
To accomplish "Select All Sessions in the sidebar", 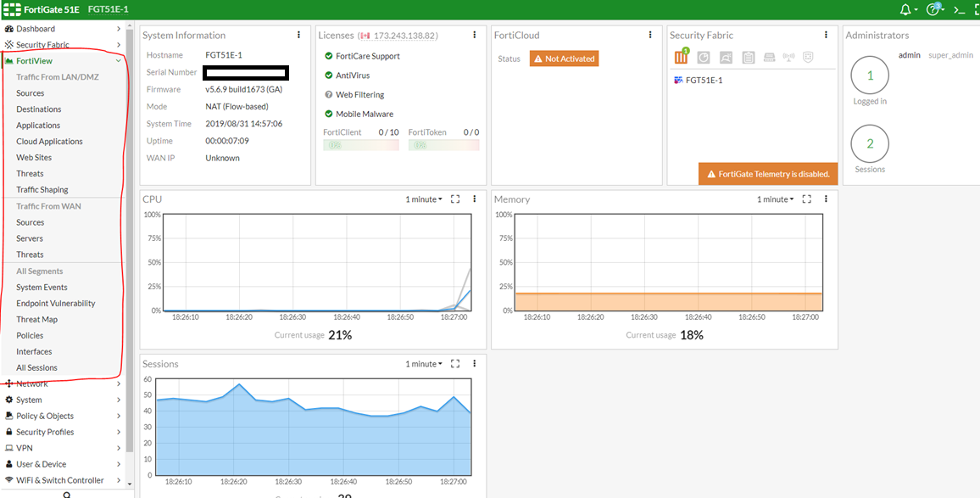I will point(36,367).
